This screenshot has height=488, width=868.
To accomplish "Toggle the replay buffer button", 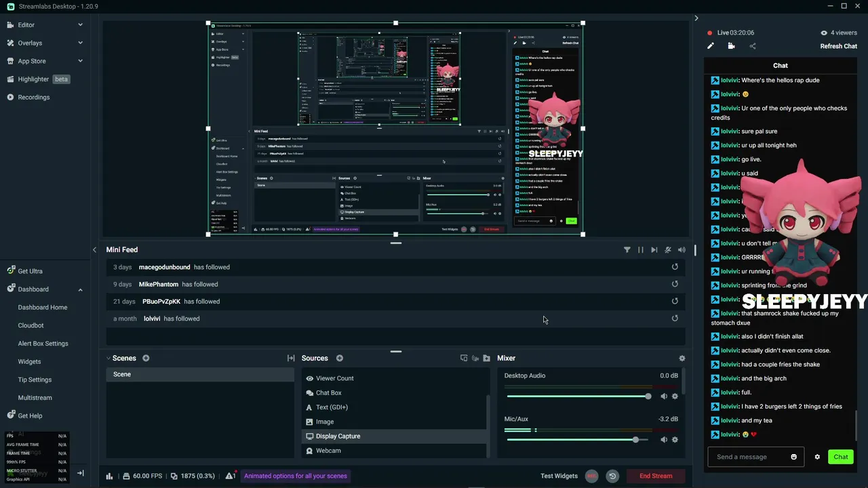I will click(612, 476).
